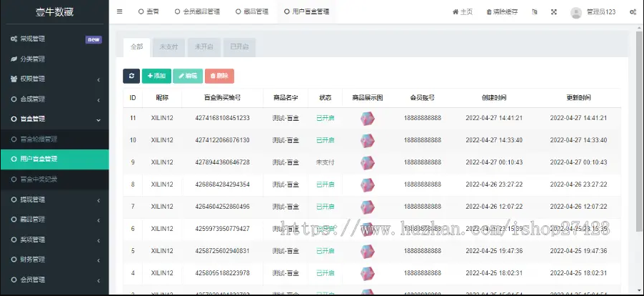644x296 pixels.
Task: Open the language switch icon in top bar
Action: point(534,12)
